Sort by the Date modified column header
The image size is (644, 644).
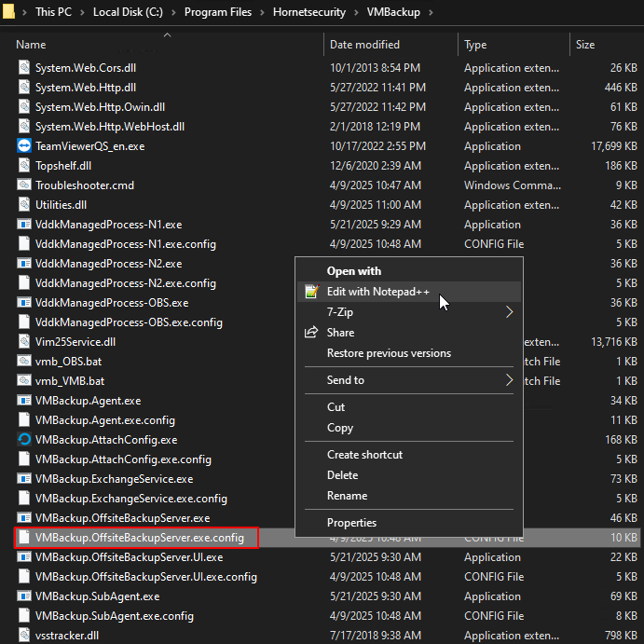pyautogui.click(x=364, y=45)
